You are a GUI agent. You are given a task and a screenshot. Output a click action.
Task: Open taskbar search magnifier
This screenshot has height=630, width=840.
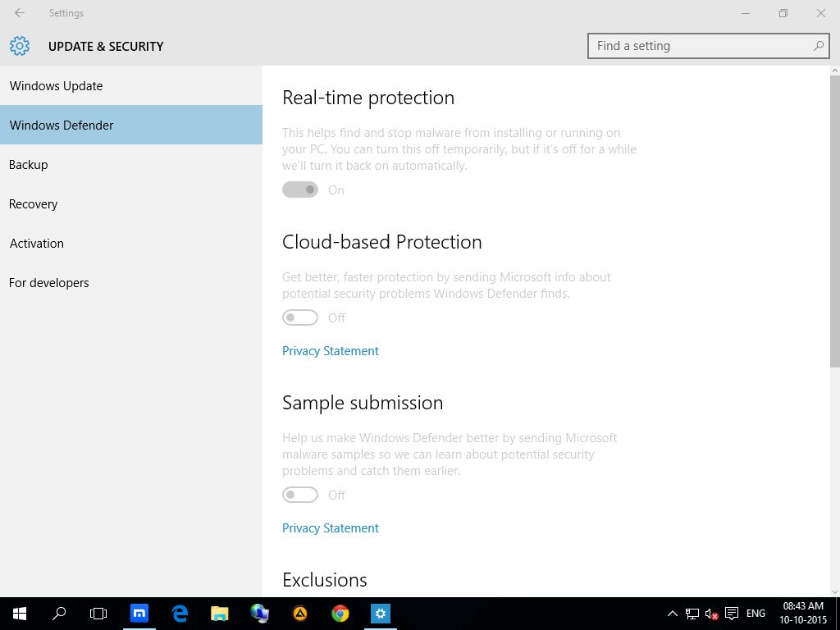pos(59,614)
